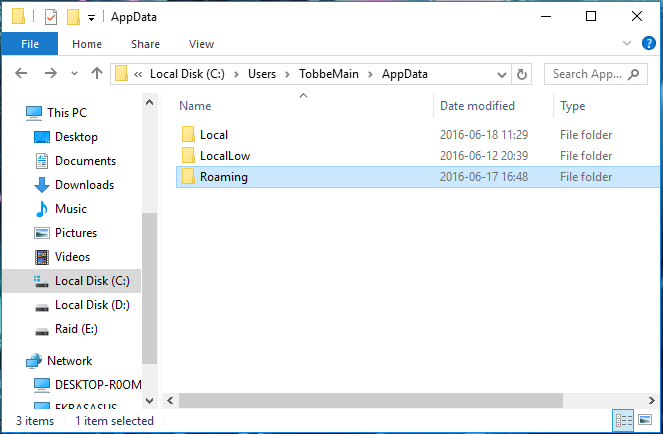Click the Forward navigation arrow
This screenshot has height=434, width=663.
coord(51,74)
